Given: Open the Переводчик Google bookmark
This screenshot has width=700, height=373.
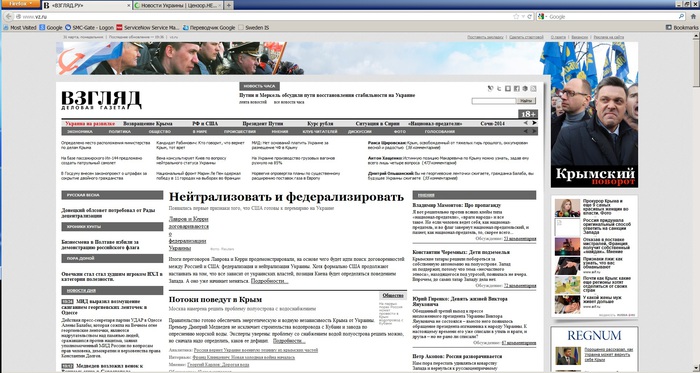Looking at the screenshot, I should pos(209,28).
